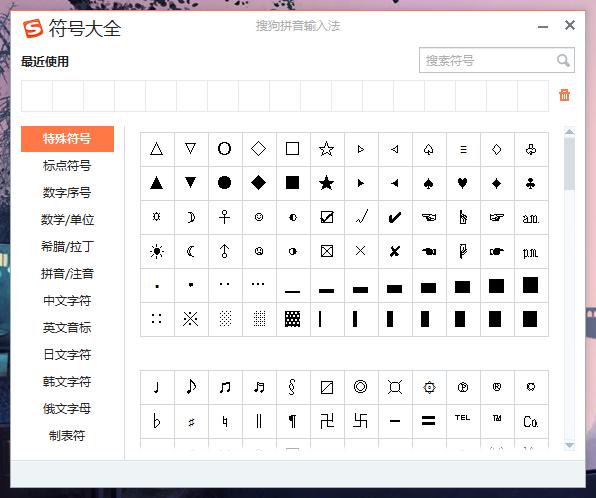Click the scrollbar down arrow
This screenshot has width=596, height=498.
coord(569,445)
